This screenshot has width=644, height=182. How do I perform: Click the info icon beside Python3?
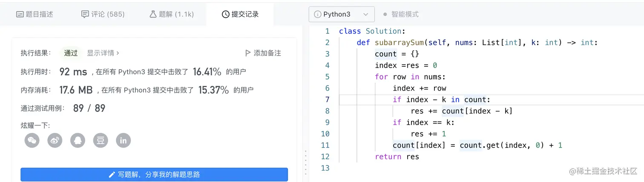click(317, 14)
